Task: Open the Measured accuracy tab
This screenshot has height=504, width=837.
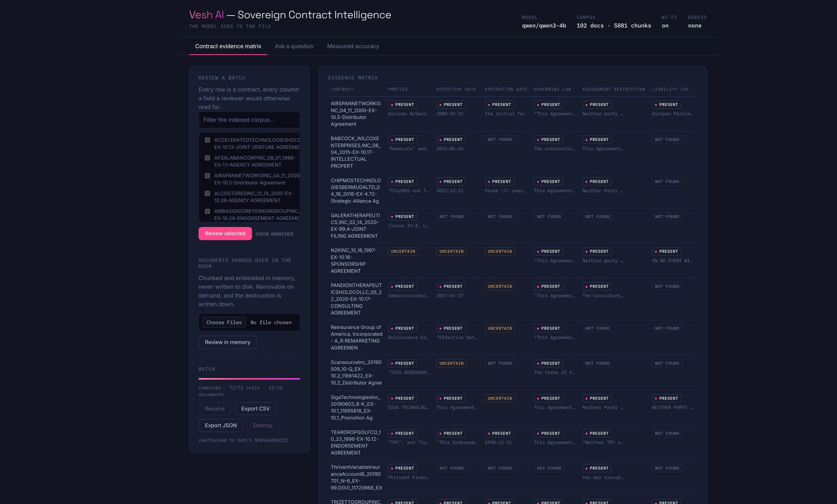Action: pos(353,46)
